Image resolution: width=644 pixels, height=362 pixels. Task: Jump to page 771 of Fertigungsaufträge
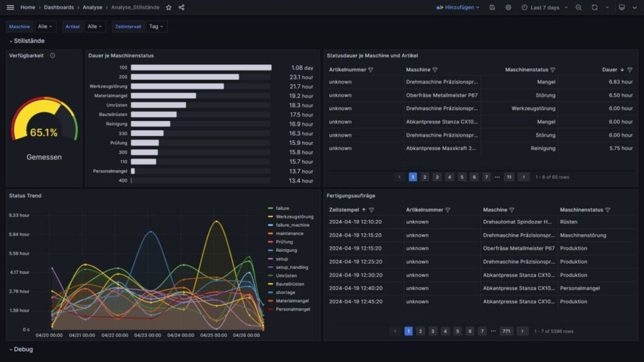[x=506, y=331]
